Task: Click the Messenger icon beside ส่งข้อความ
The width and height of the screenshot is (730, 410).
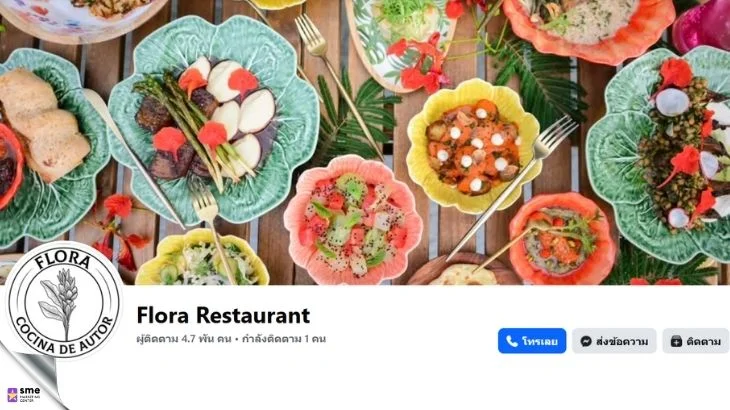Action: pyautogui.click(x=586, y=341)
